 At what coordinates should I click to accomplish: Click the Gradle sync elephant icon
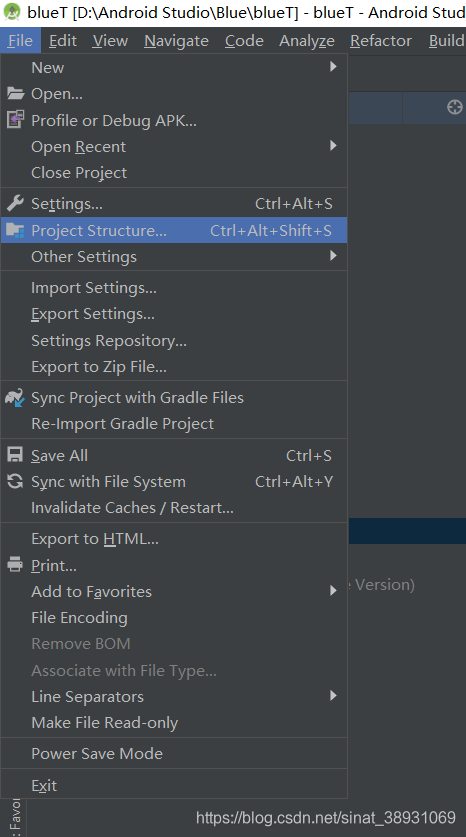tap(15, 398)
